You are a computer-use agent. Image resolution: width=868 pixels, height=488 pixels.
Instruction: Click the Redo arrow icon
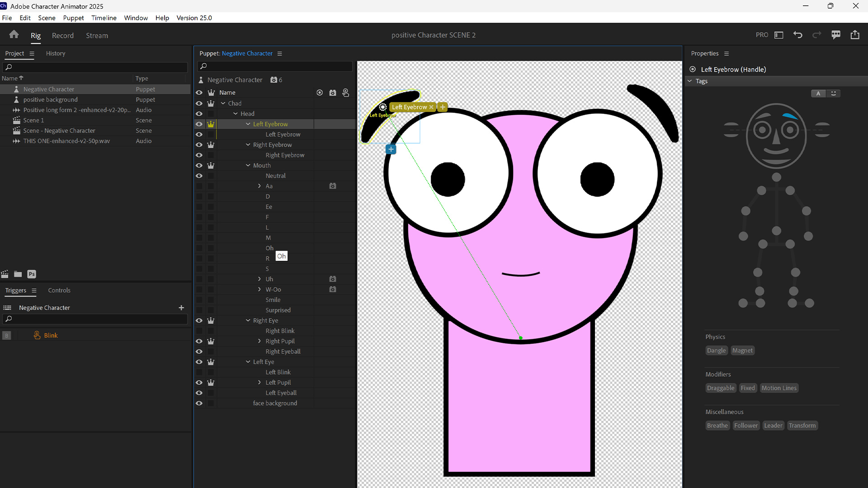(x=816, y=35)
